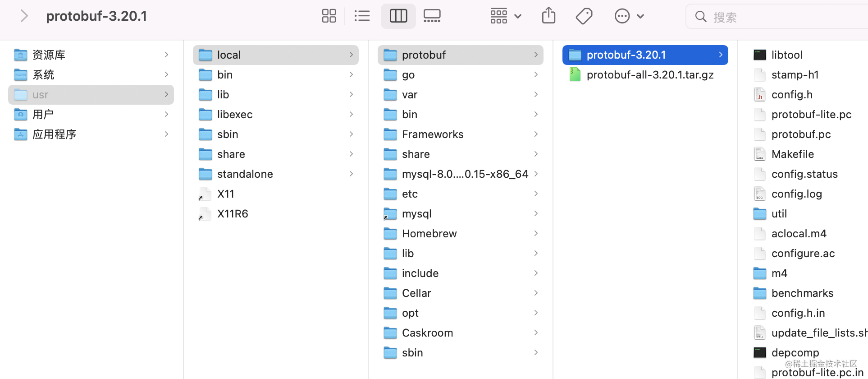Image resolution: width=868 pixels, height=379 pixels.
Task: Switch to icon grid view
Action: (x=329, y=16)
